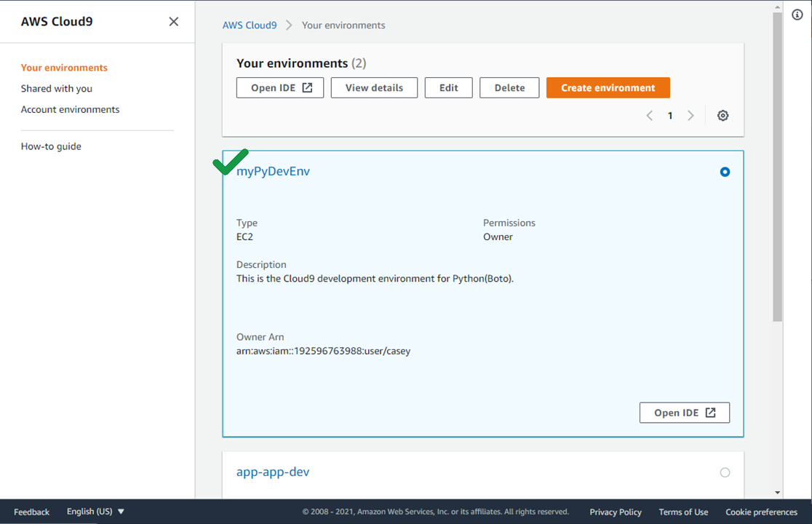Open the Privacy Policy link
The width and height of the screenshot is (812, 524).
(616, 512)
